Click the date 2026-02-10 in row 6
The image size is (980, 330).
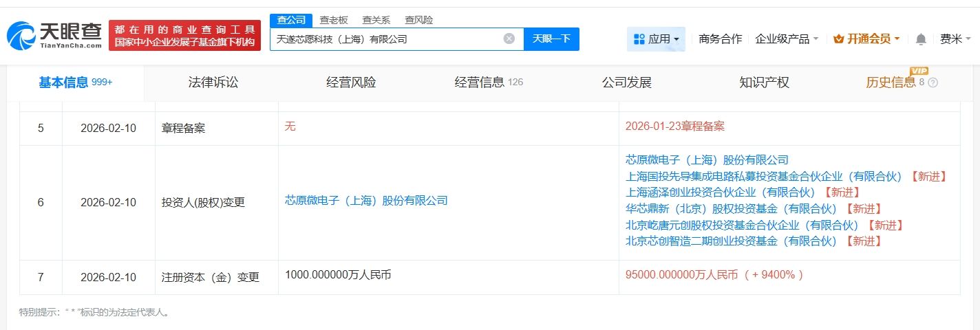tap(109, 203)
